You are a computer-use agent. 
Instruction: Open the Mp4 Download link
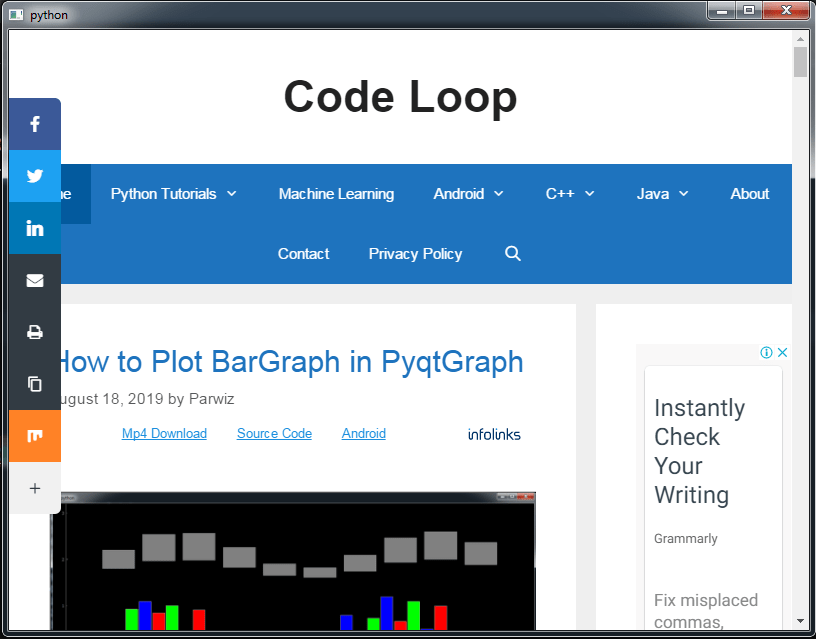coord(164,433)
